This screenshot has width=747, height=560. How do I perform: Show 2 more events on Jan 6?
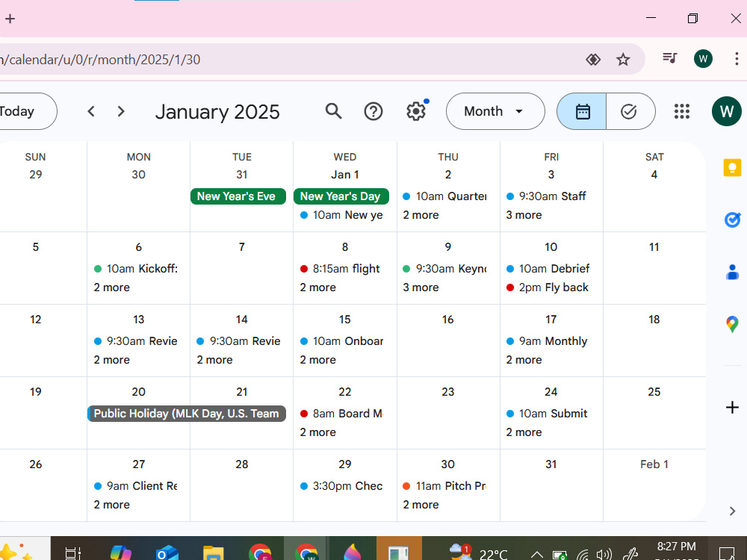coord(111,287)
